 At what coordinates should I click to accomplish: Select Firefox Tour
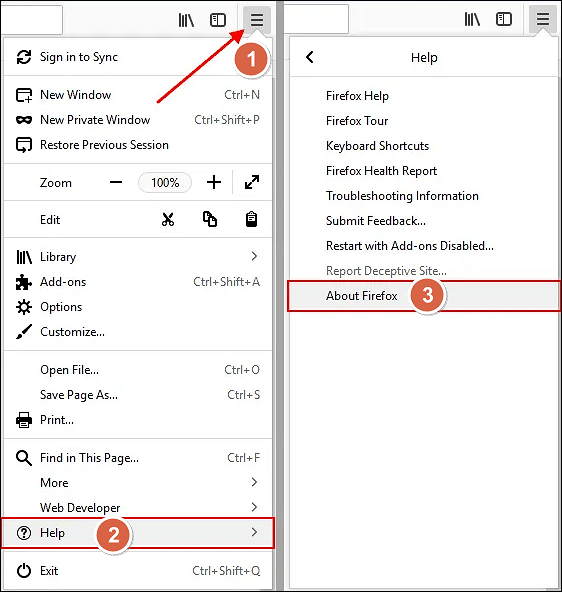click(424, 121)
